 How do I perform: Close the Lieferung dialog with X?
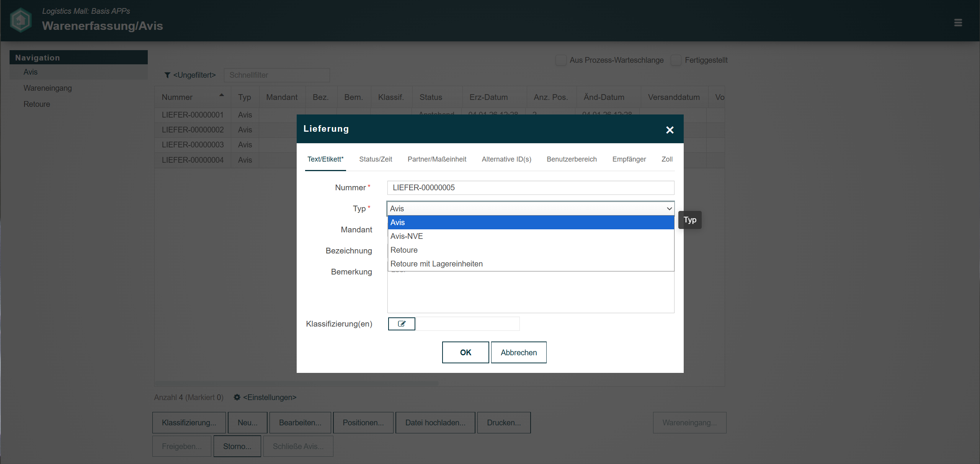670,130
